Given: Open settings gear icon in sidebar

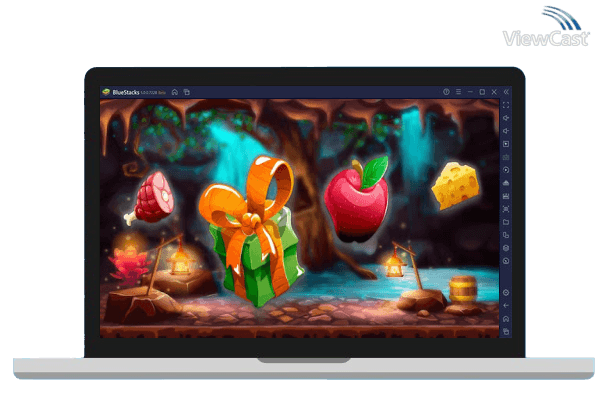Looking at the screenshot, I should (506, 293).
